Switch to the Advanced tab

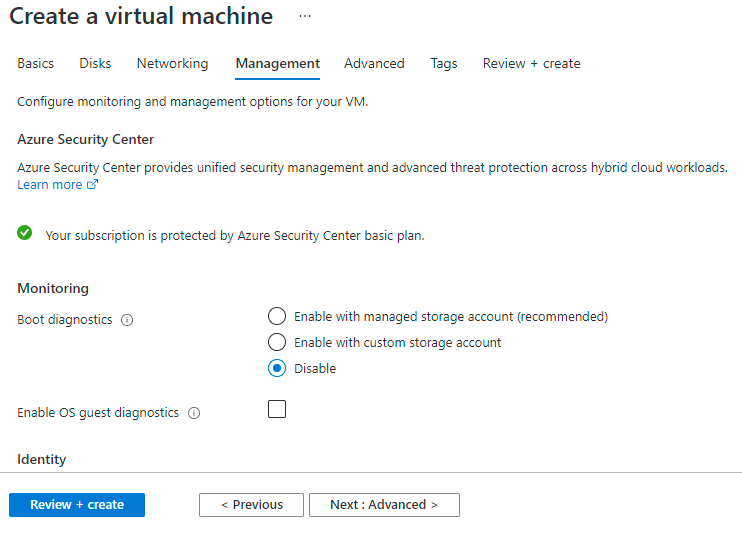pos(374,63)
